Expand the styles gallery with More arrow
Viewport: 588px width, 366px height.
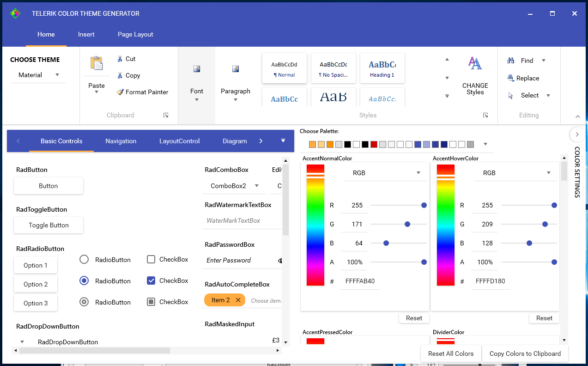pos(447,96)
